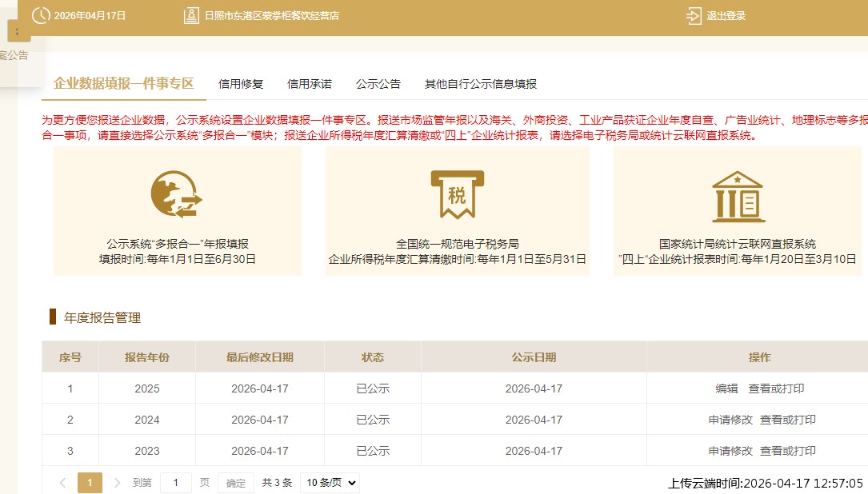Viewport: 868px width, 494px height.
Task: Click the page number input field
Action: [175, 482]
